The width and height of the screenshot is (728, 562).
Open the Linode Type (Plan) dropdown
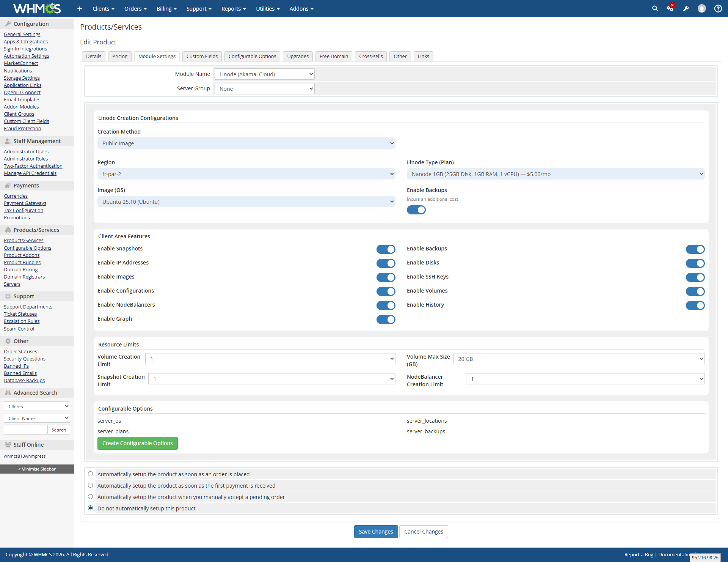tap(555, 174)
